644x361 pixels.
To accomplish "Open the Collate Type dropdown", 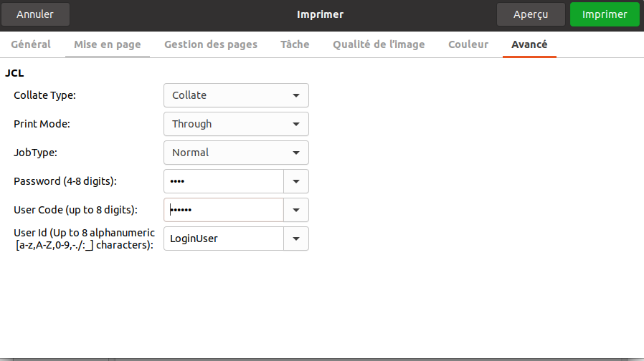I will [x=236, y=95].
